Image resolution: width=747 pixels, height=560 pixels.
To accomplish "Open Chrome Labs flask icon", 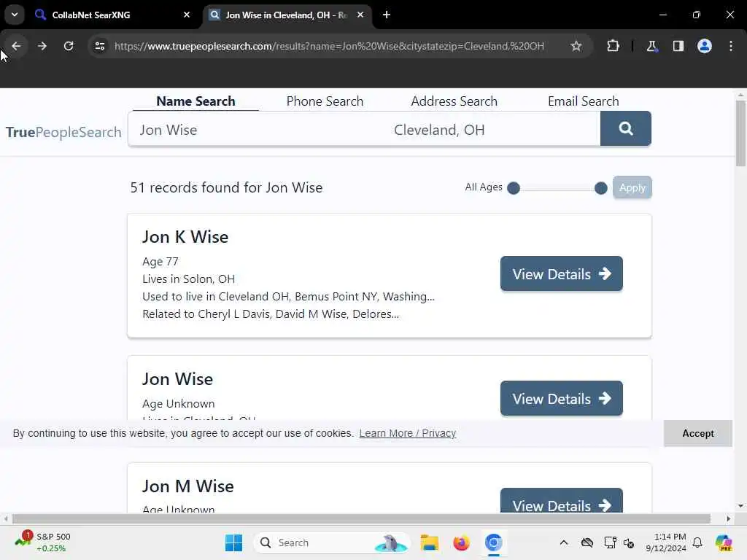I will pos(651,46).
